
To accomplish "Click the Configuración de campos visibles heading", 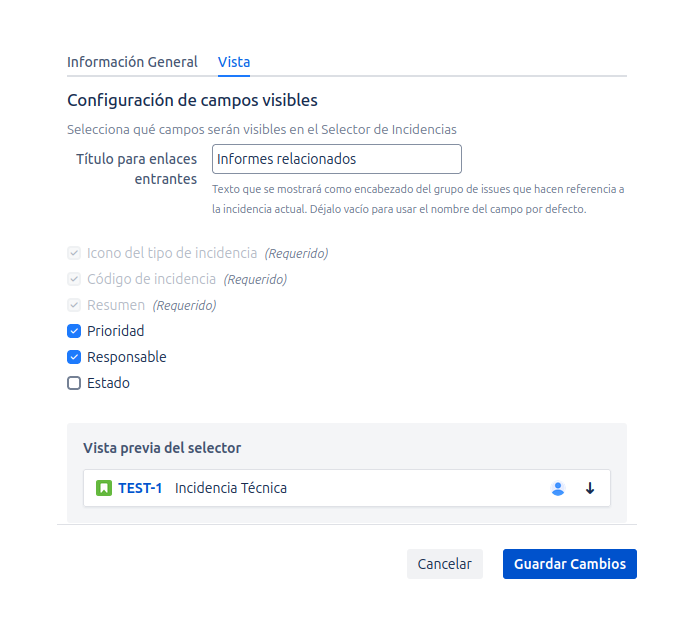I will 192,100.
